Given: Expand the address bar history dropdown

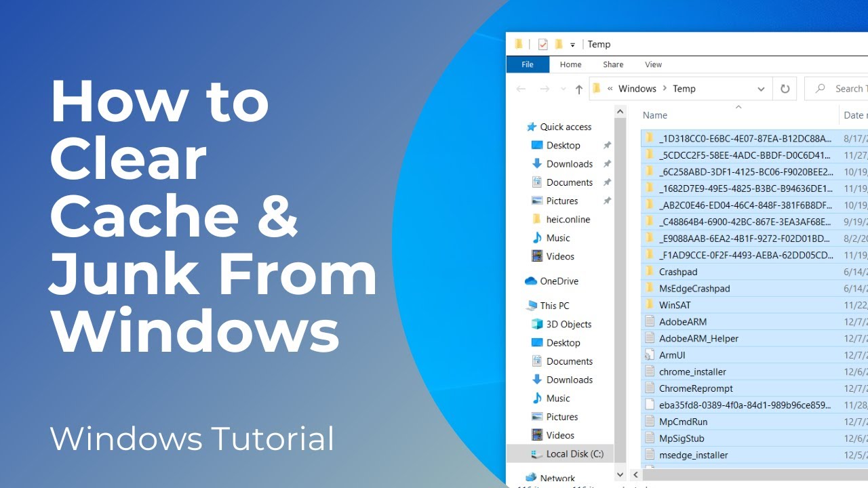Looking at the screenshot, I should click(x=761, y=89).
